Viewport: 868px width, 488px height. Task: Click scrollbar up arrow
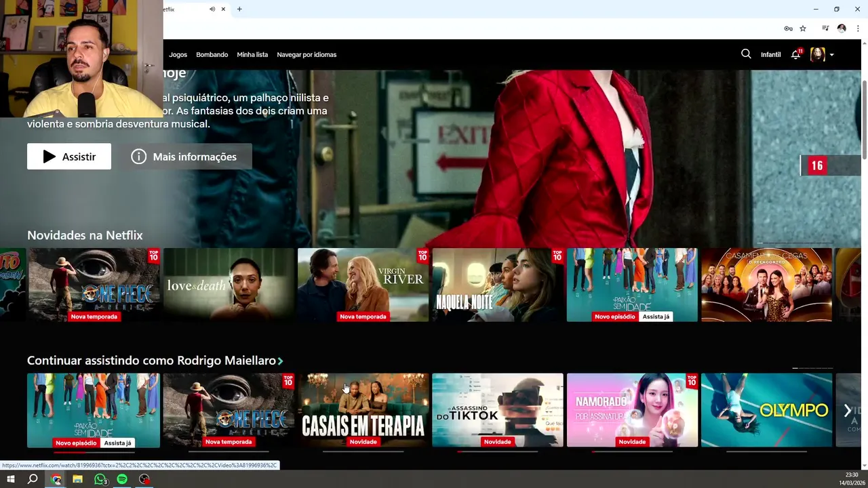tap(864, 43)
